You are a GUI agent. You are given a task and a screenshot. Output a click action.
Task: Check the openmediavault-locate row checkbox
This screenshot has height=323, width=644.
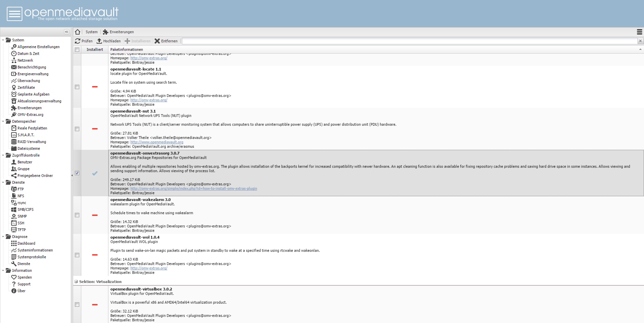pyautogui.click(x=77, y=87)
